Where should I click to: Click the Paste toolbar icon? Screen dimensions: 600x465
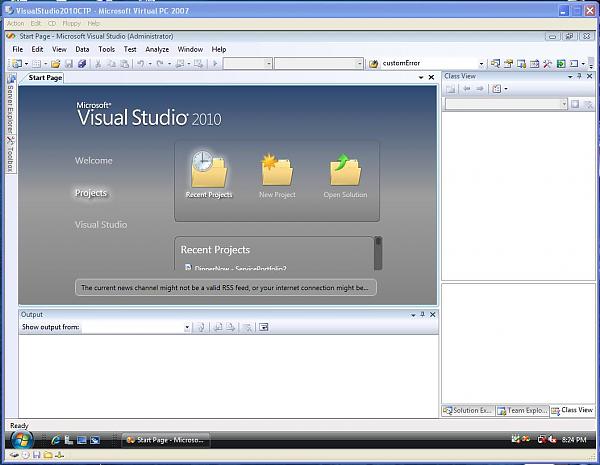point(124,64)
